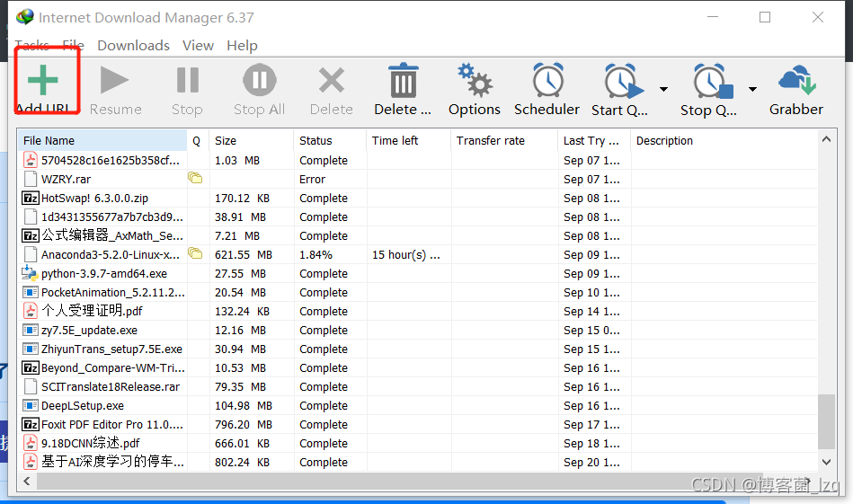Click the Add URL plus icon
Screen dimensions: 853x504
[x=42, y=81]
